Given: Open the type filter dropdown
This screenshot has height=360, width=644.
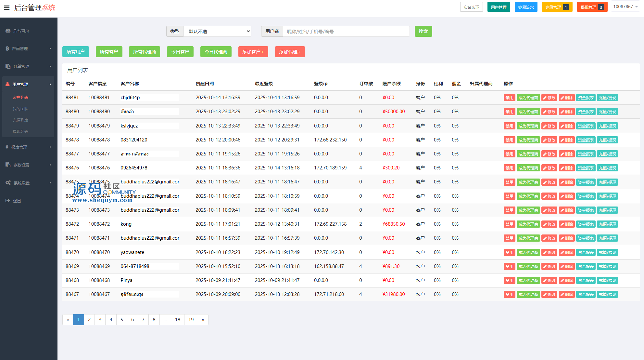Looking at the screenshot, I should [218, 31].
